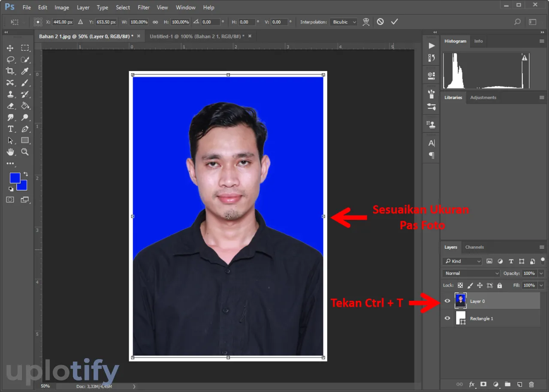Switch to Untitled-1 document tab
Viewport: 549px width, 392px height.
196,36
